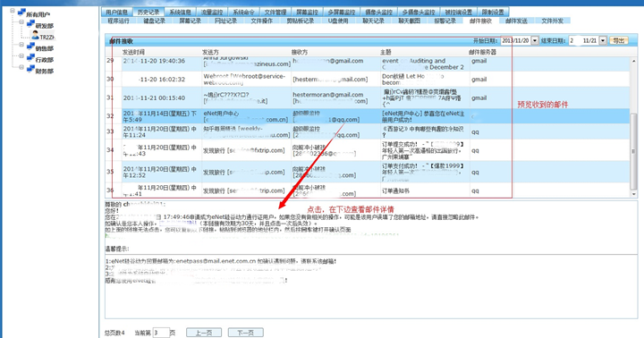Open the 被控端设置 tab
This screenshot has height=338, width=644.
coord(458,12)
